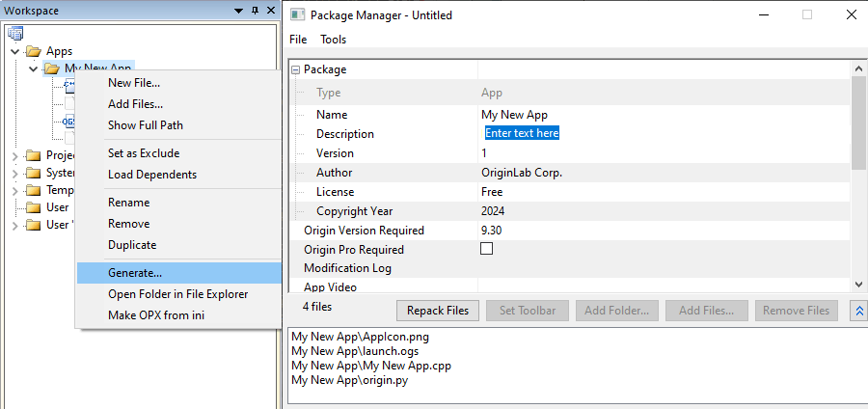Click the workspace root icon at tree top
Viewport: 868px width, 409px height.
[x=15, y=34]
